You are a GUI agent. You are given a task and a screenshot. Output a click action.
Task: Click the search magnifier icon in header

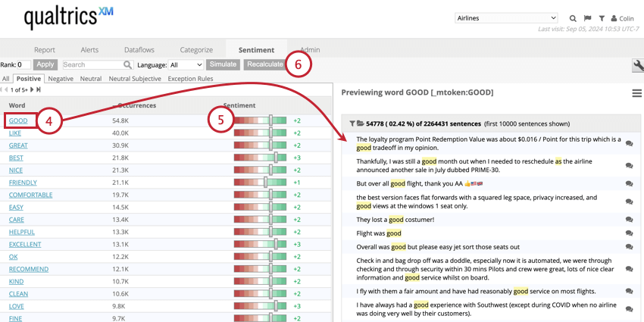click(573, 18)
